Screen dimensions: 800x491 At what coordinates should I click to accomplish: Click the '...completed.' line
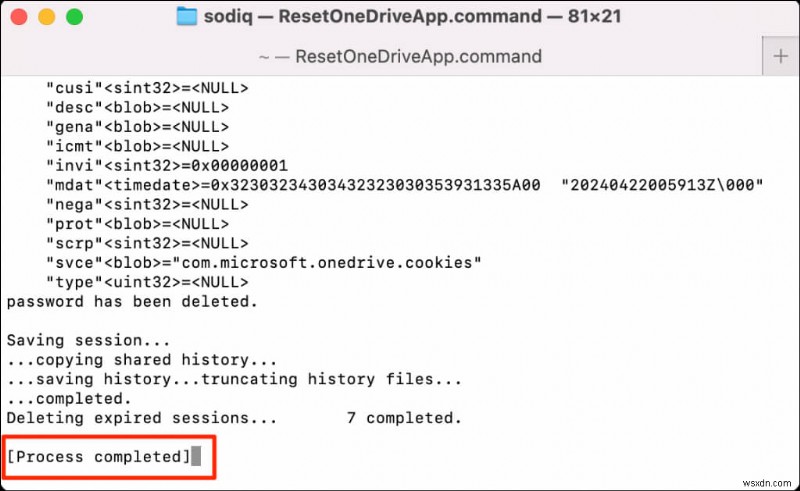(x=68, y=399)
